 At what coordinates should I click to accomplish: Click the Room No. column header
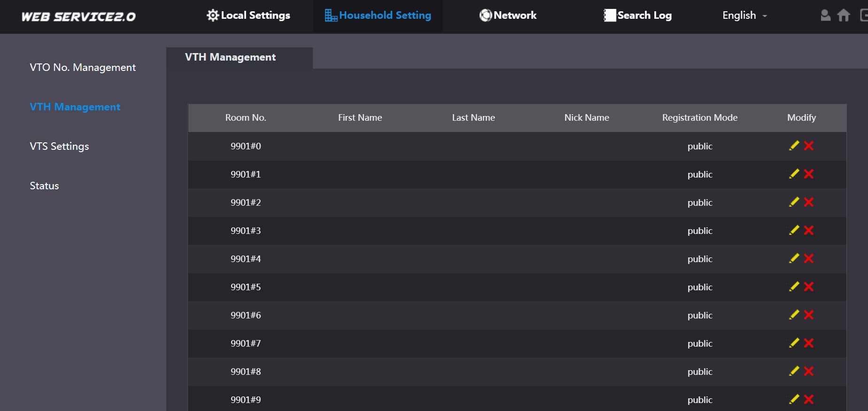point(246,117)
